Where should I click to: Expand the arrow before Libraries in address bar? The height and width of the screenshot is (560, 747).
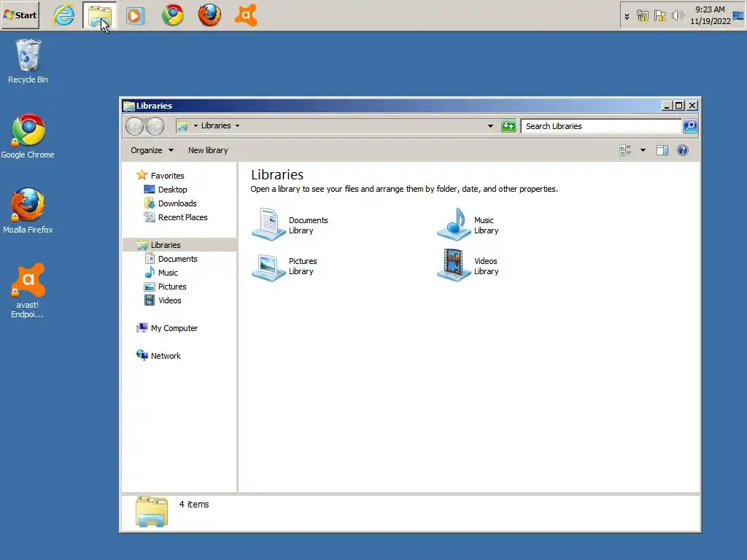196,125
